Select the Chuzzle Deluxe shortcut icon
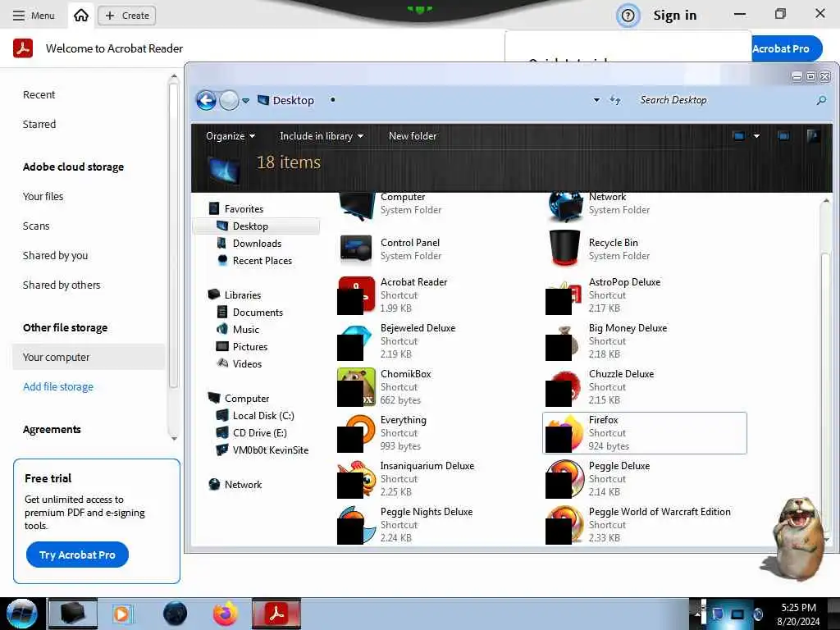 click(564, 388)
